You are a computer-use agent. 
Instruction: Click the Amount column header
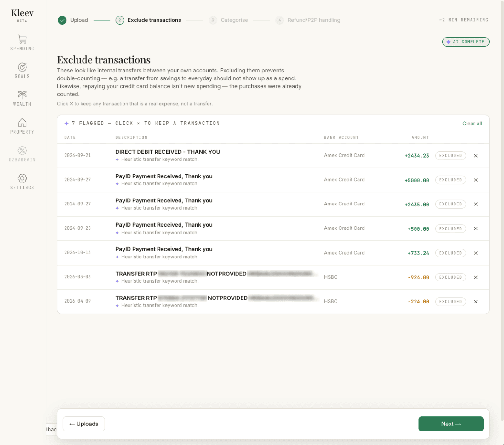tap(420, 138)
